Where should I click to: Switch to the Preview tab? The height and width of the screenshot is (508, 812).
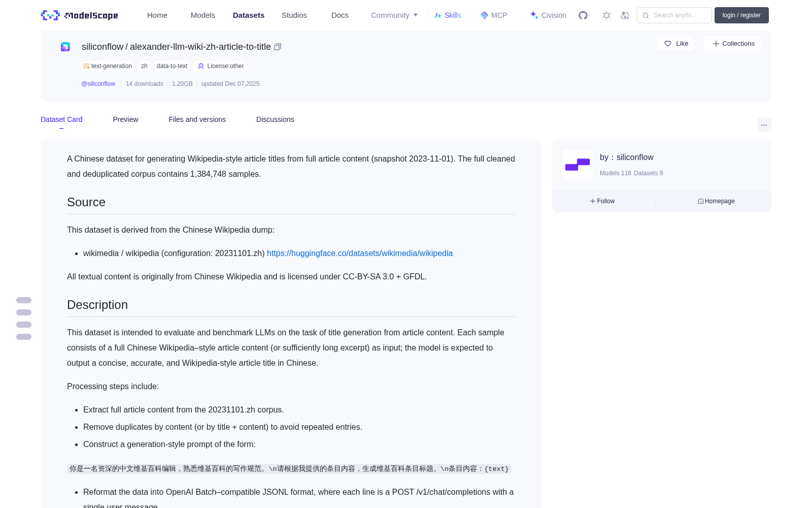tap(125, 119)
